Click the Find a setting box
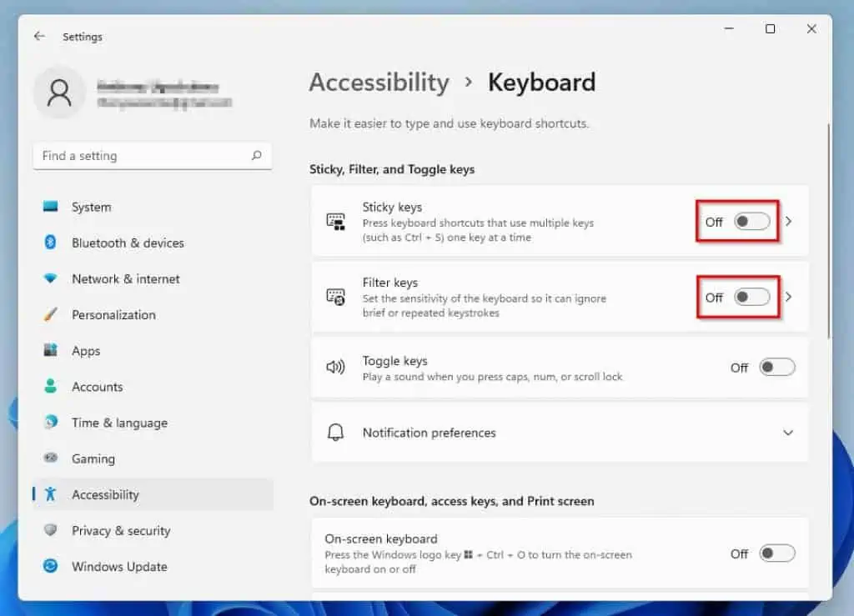 [153, 156]
